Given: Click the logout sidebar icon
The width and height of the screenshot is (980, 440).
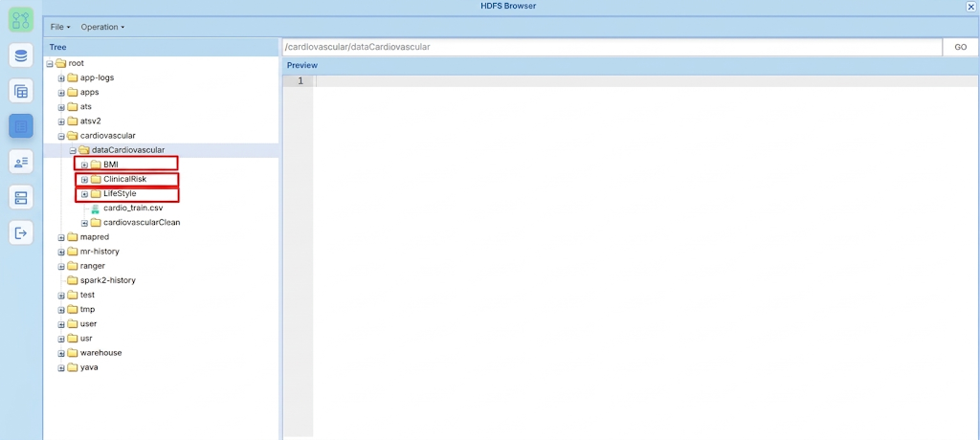Looking at the screenshot, I should pyautogui.click(x=21, y=233).
